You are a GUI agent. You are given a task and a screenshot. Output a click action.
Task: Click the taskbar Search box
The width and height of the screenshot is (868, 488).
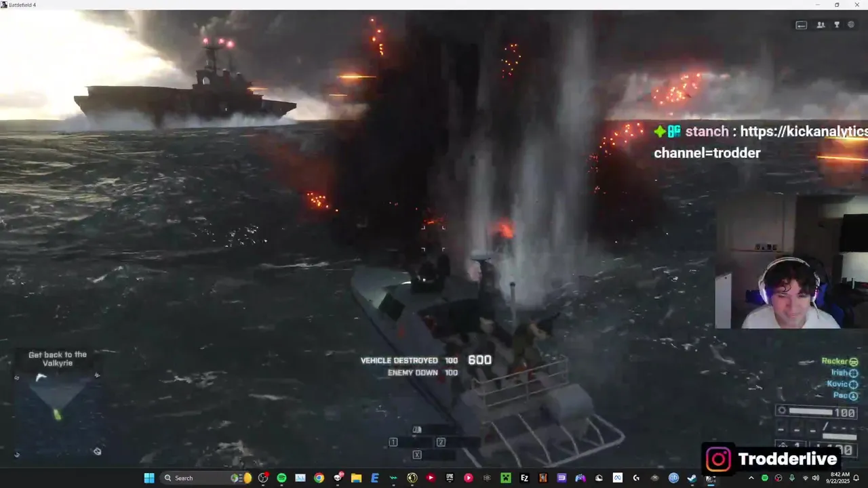pos(207,478)
